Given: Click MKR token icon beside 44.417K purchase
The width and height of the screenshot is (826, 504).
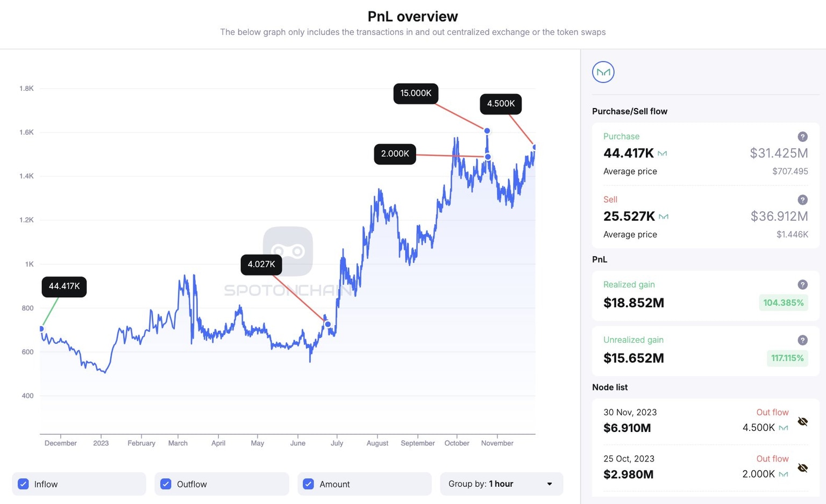Looking at the screenshot, I should 663,154.
